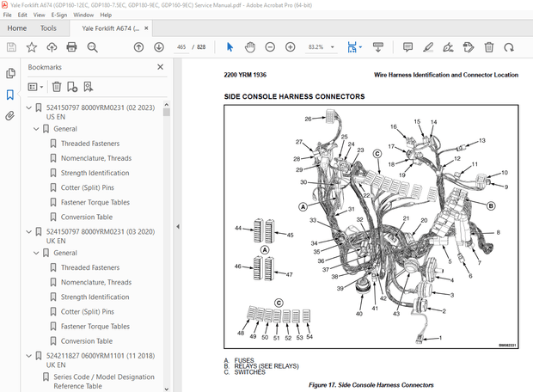Screen dimensions: 533x392
Task: Collapse the first General bookmark group
Action: 35,129
